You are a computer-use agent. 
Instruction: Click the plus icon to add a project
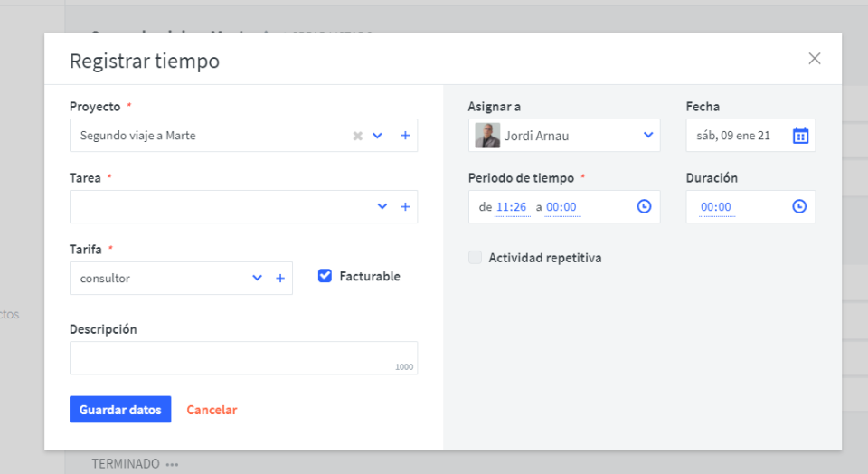[x=405, y=136]
